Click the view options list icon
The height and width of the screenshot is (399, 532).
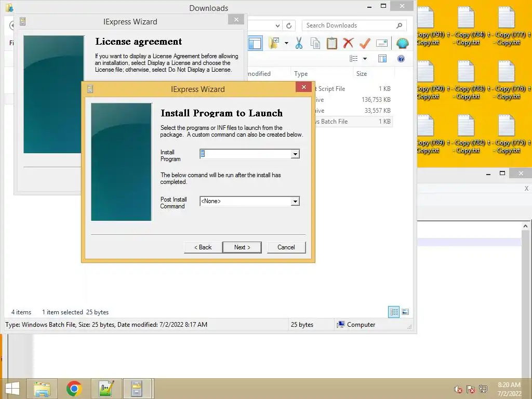pyautogui.click(x=353, y=59)
